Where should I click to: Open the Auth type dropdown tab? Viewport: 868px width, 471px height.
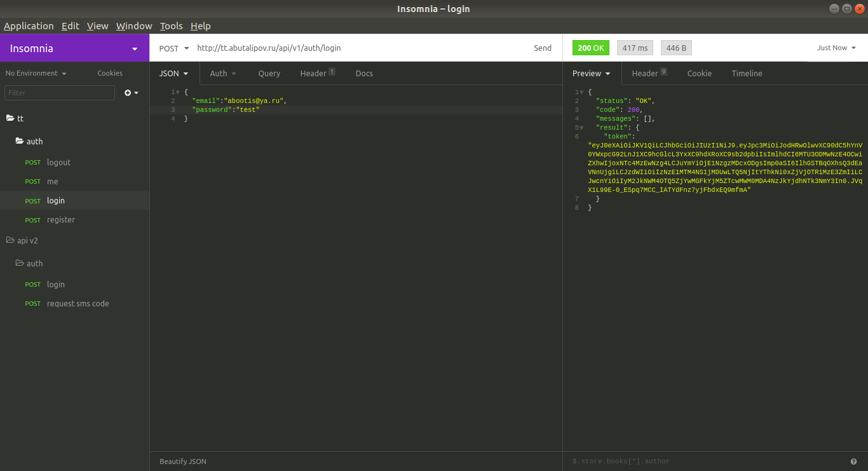[223, 73]
